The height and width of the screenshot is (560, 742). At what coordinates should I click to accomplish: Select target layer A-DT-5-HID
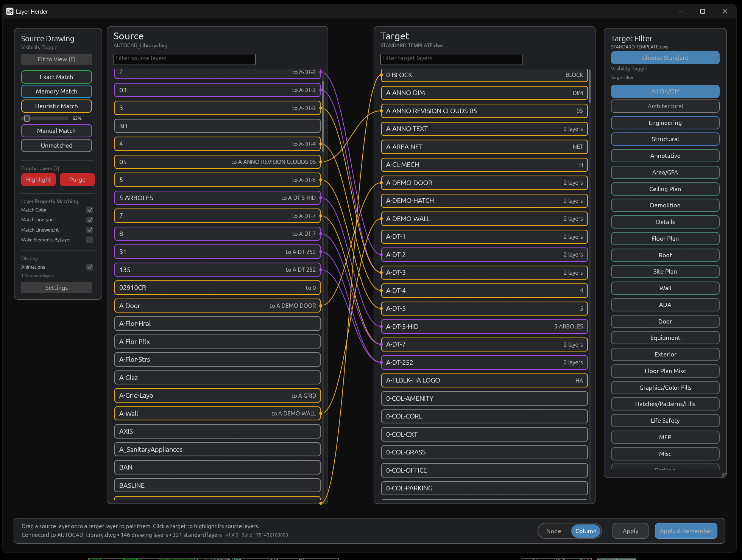(484, 327)
